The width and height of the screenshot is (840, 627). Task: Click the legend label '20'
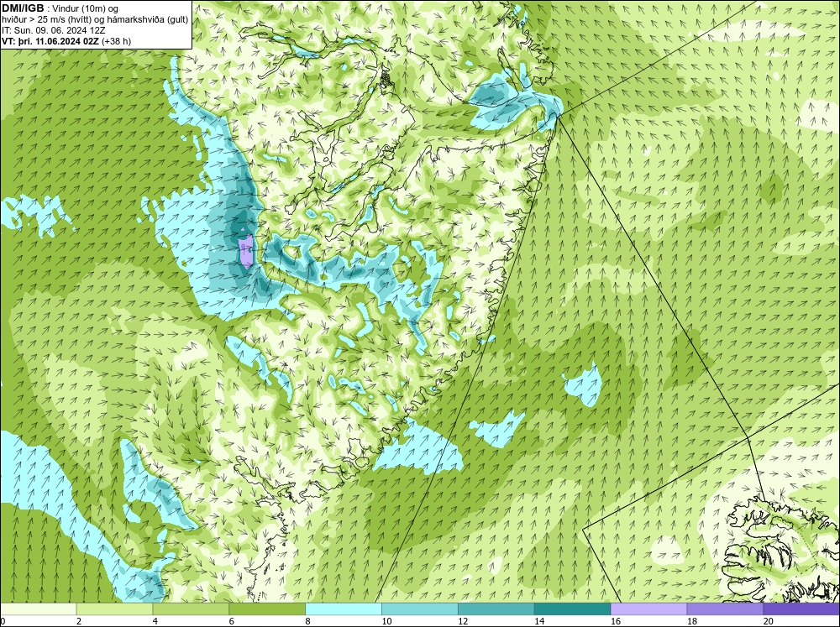click(769, 622)
